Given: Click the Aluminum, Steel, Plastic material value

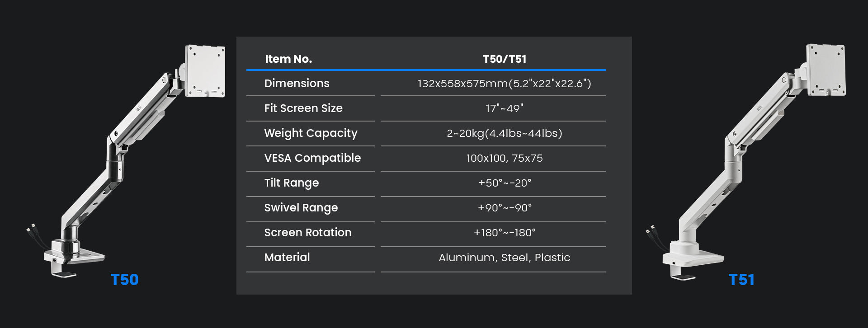Looking at the screenshot, I should [x=504, y=258].
